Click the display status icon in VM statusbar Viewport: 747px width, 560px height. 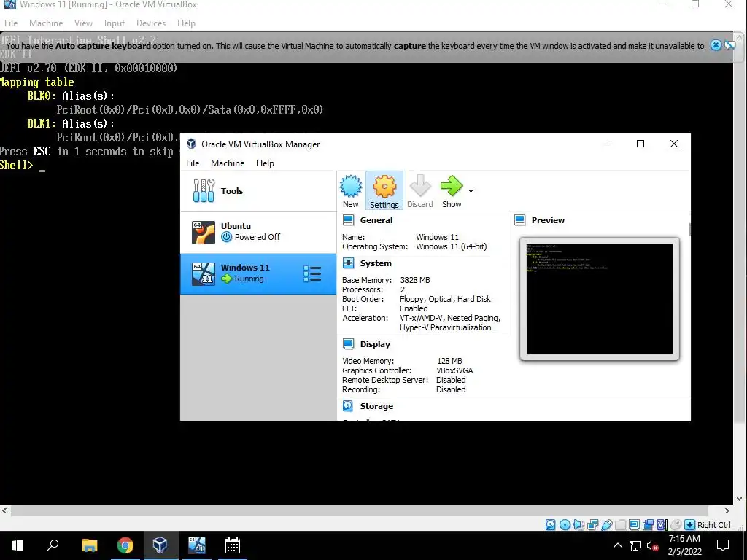634,525
